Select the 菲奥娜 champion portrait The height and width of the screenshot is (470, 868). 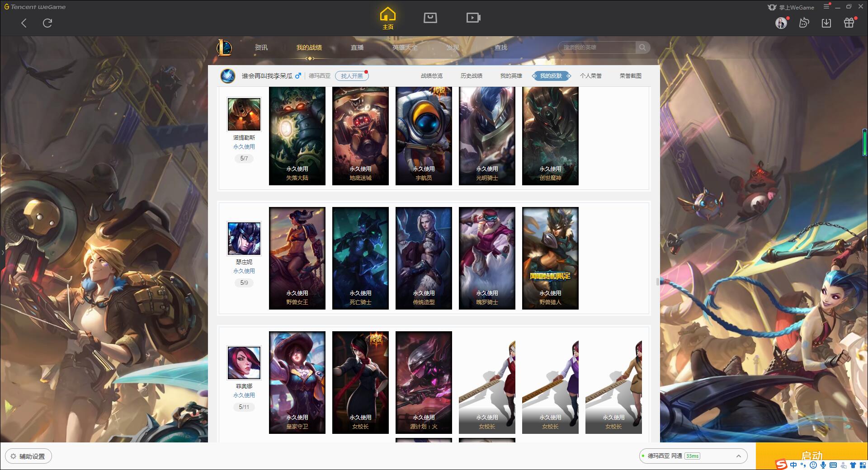(x=244, y=362)
